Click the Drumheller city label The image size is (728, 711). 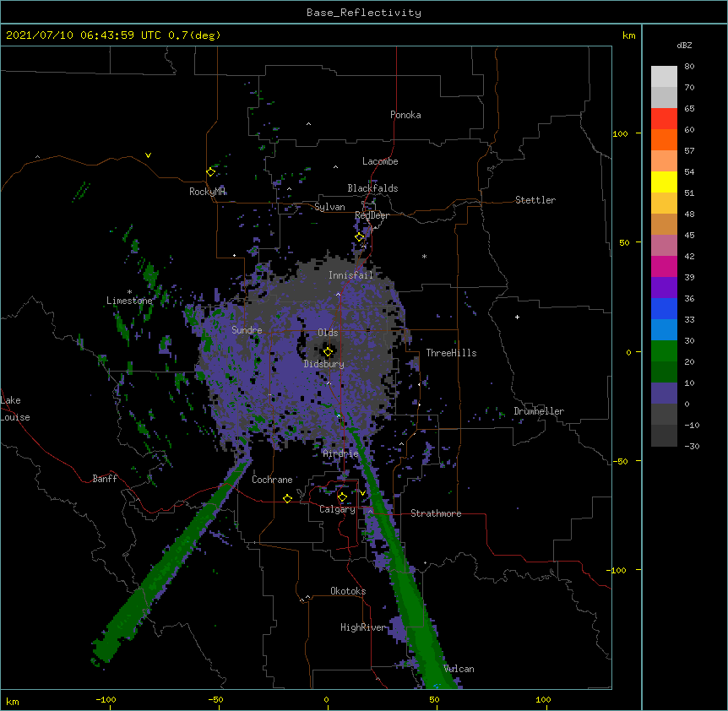[x=539, y=411]
